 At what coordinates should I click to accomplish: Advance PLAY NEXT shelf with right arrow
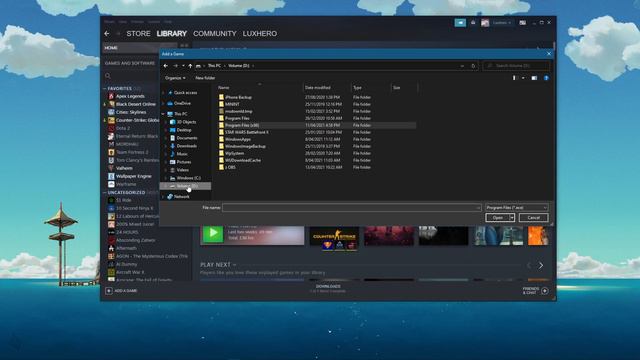coord(541,265)
